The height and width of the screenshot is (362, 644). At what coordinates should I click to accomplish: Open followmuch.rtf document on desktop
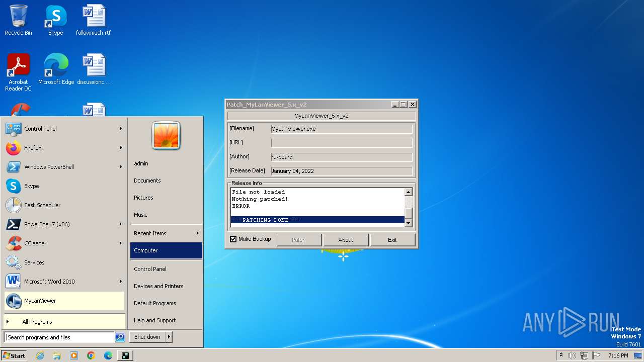click(94, 20)
